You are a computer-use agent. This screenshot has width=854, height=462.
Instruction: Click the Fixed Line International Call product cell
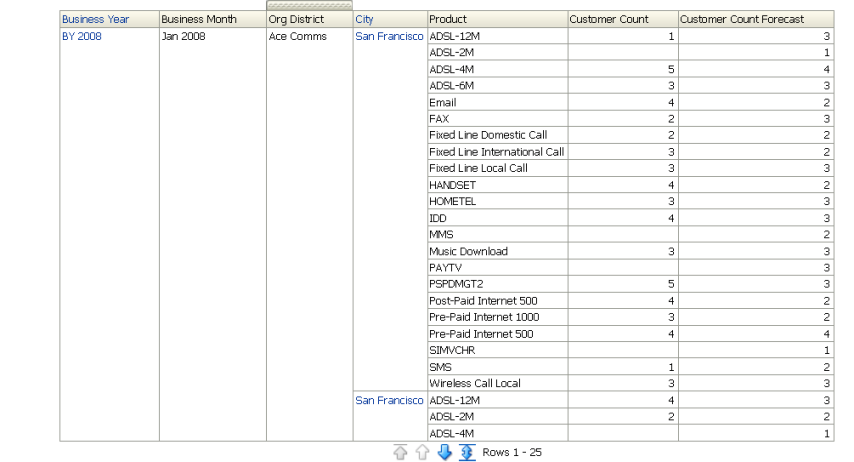(496, 152)
